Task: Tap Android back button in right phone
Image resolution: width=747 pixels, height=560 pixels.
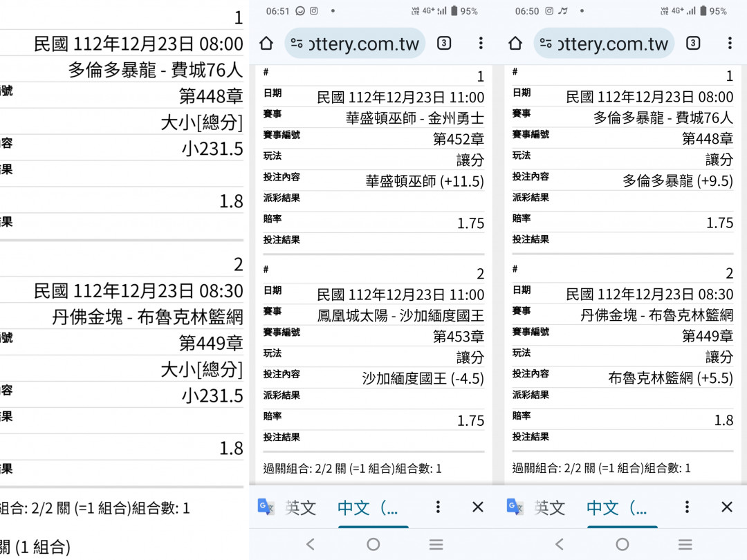Action: [560, 544]
